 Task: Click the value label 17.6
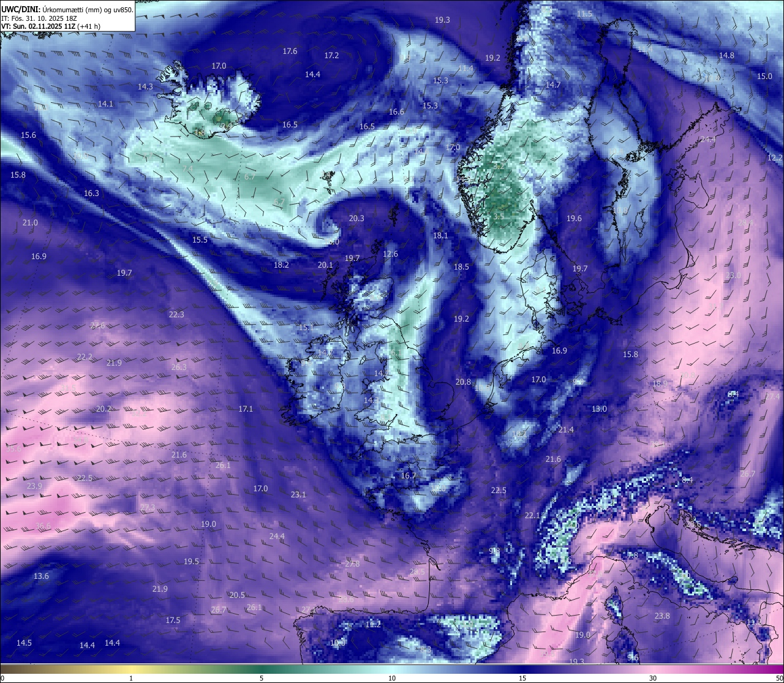pyautogui.click(x=290, y=51)
